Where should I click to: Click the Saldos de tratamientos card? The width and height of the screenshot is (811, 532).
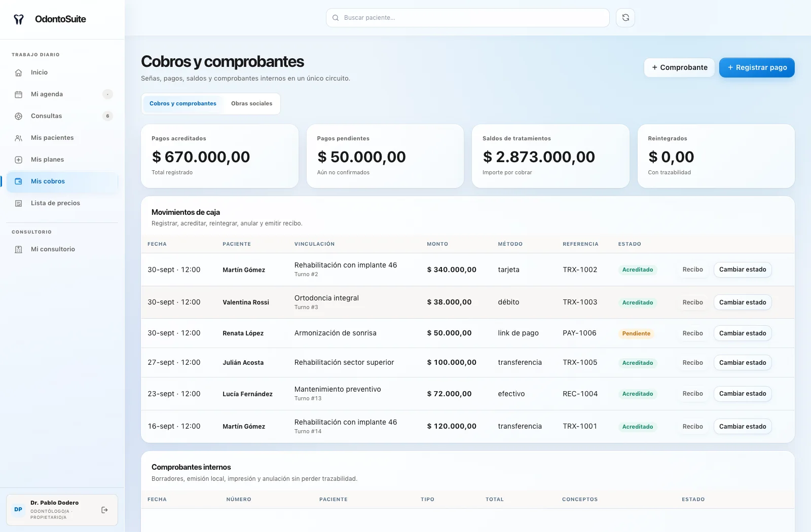coord(550,156)
